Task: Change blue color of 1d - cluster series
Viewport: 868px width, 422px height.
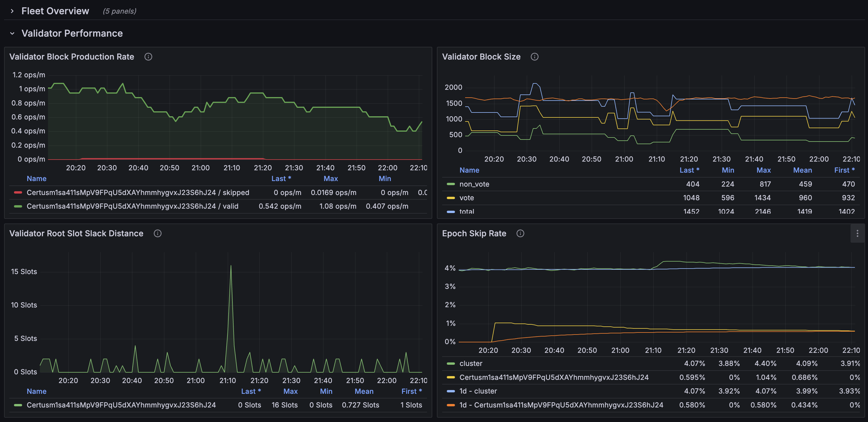Action: 451,391
